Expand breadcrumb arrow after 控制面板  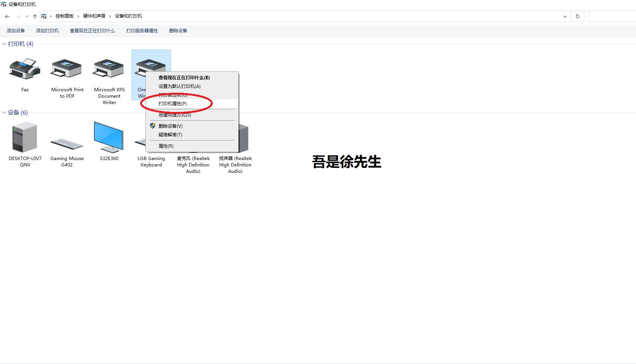[x=78, y=16]
